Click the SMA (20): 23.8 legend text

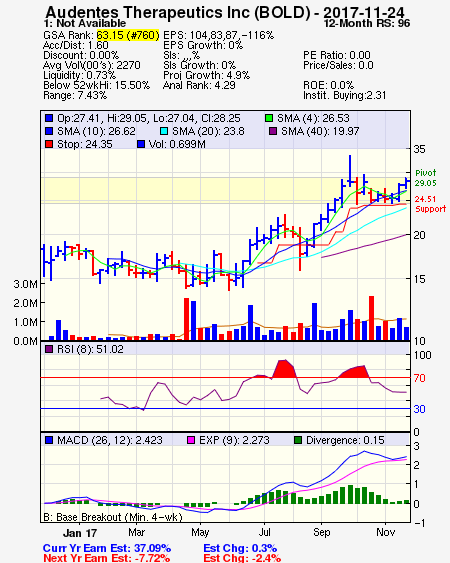208,131
